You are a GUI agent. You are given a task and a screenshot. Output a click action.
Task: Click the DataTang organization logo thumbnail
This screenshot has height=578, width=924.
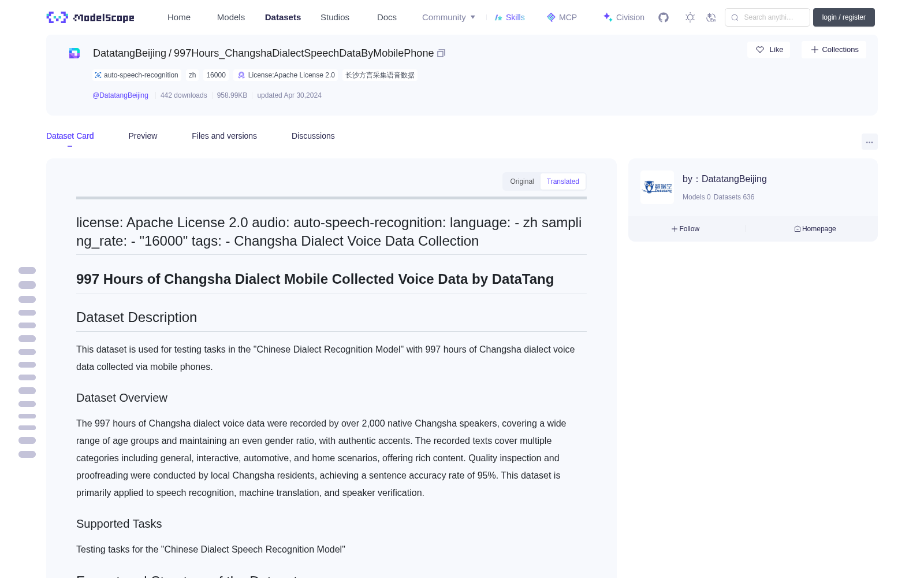pyautogui.click(x=657, y=187)
